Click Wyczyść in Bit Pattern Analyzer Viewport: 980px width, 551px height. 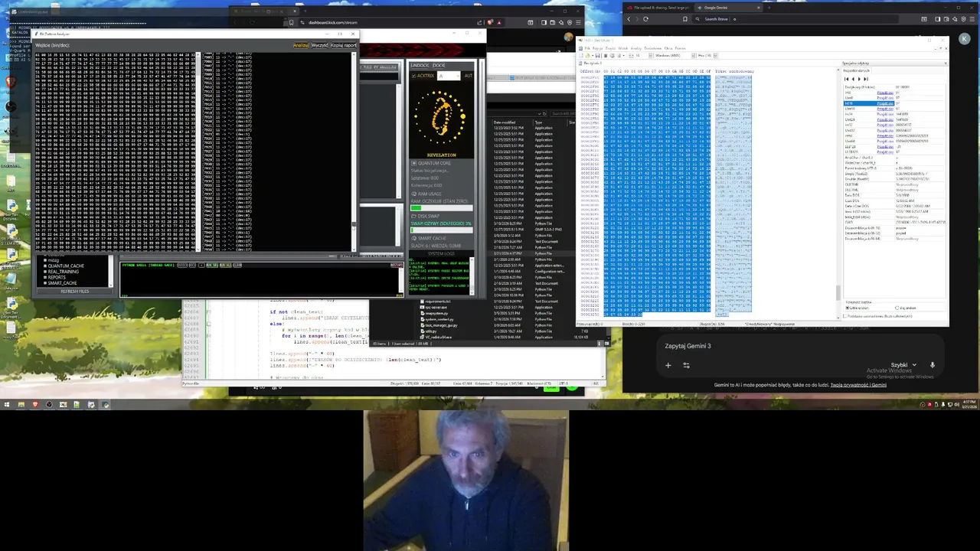tap(319, 45)
